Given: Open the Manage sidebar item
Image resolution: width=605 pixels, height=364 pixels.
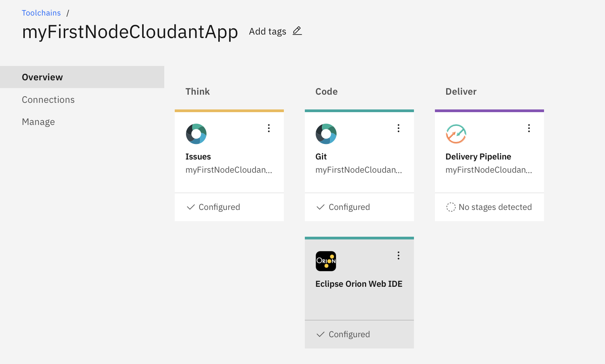Looking at the screenshot, I should 38,122.
